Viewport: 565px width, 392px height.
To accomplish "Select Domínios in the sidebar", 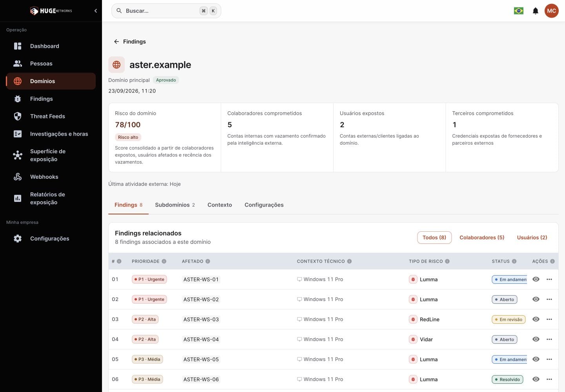I will coord(51,81).
